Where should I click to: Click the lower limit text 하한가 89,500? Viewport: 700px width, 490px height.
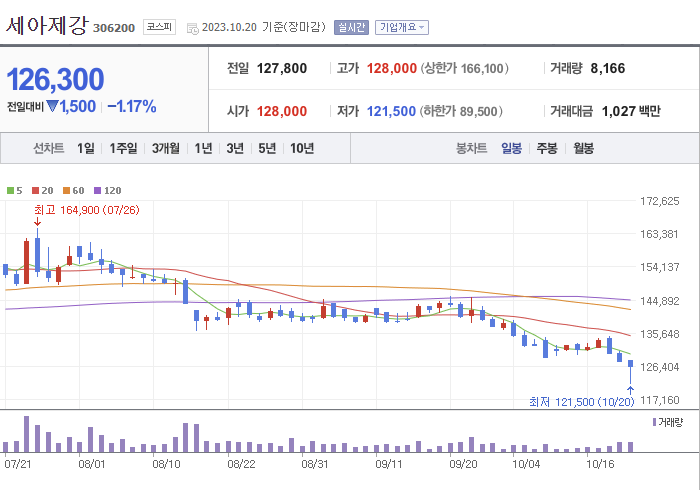point(461,111)
